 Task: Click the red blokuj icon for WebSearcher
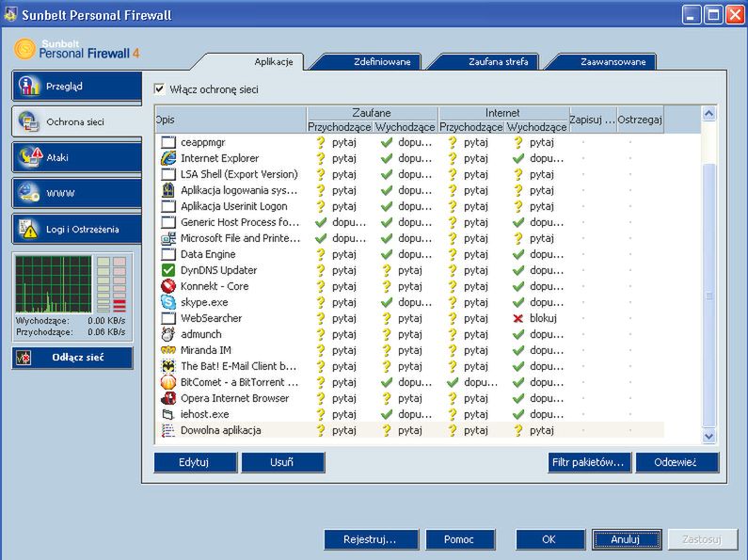pos(517,318)
